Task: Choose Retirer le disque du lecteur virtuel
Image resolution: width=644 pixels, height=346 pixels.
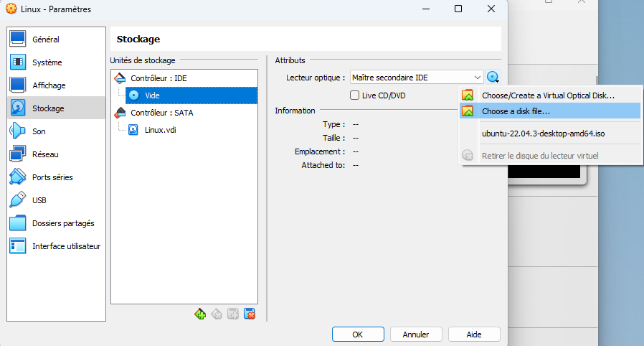Action: tap(550, 156)
